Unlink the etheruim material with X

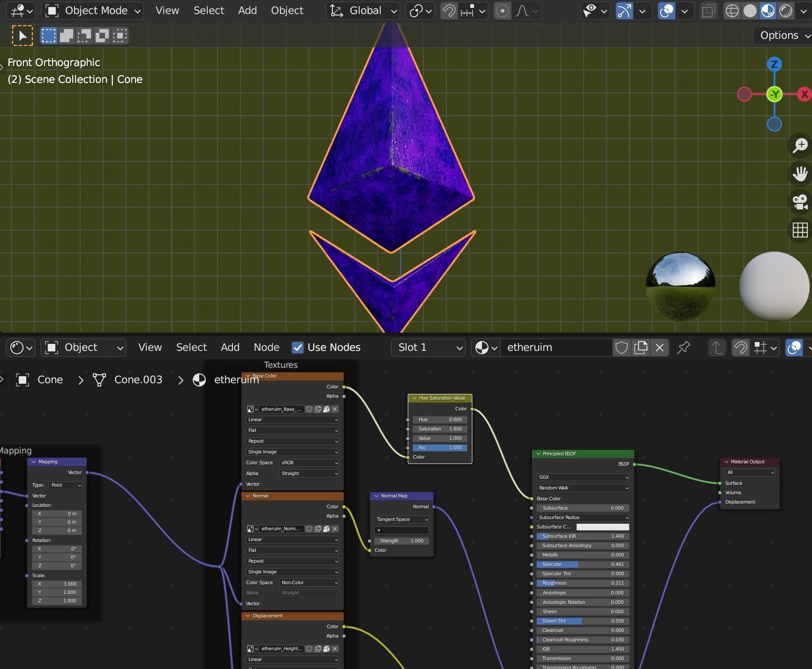660,348
